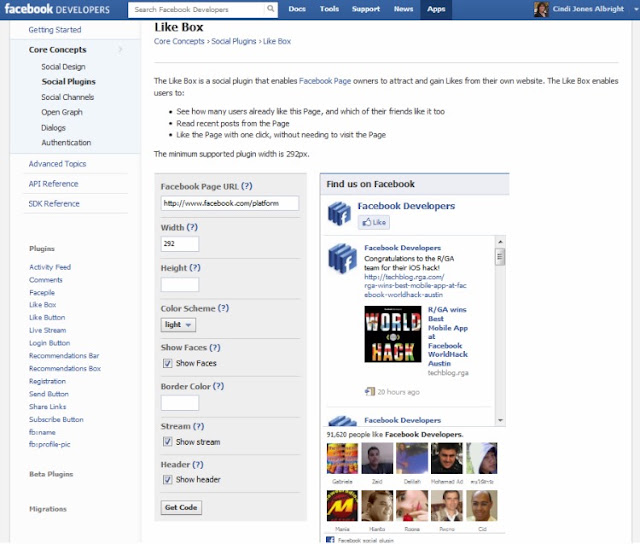Click the Get Code button
This screenshot has width=640, height=544.
tap(181, 508)
